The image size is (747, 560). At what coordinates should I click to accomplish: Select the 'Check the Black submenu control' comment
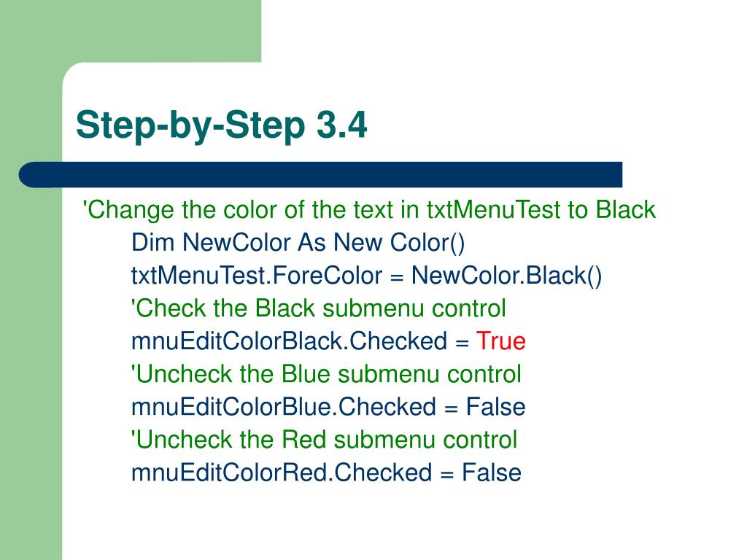click(318, 308)
